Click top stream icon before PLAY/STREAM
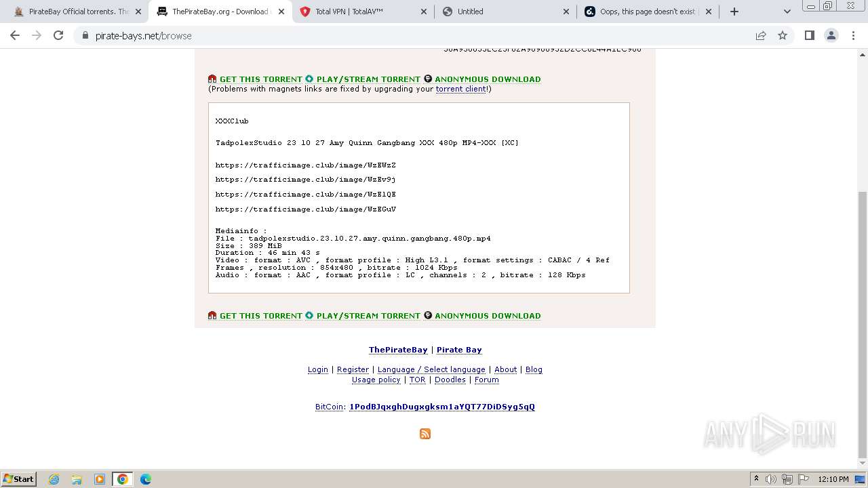 tap(309, 79)
